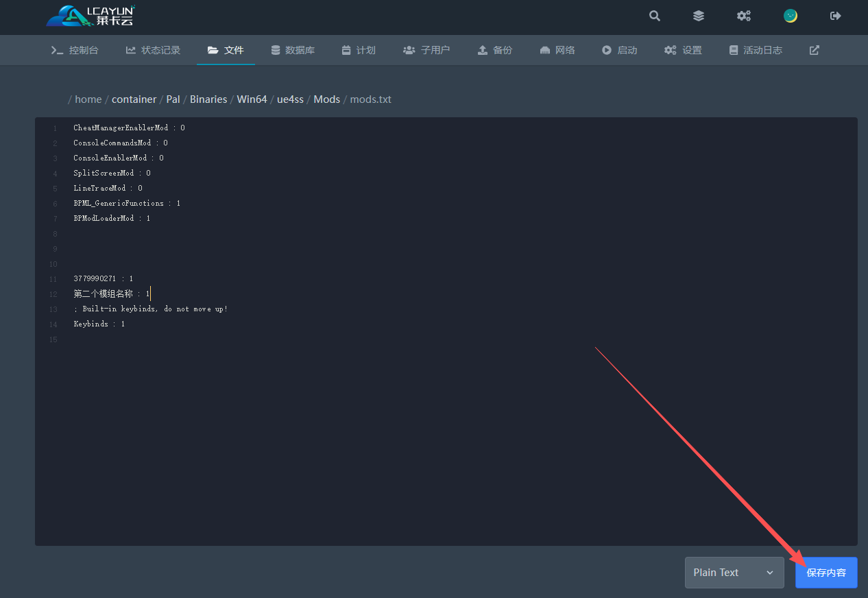Click line 第二个模组名称 : 1
The width and height of the screenshot is (868, 598).
111,294
